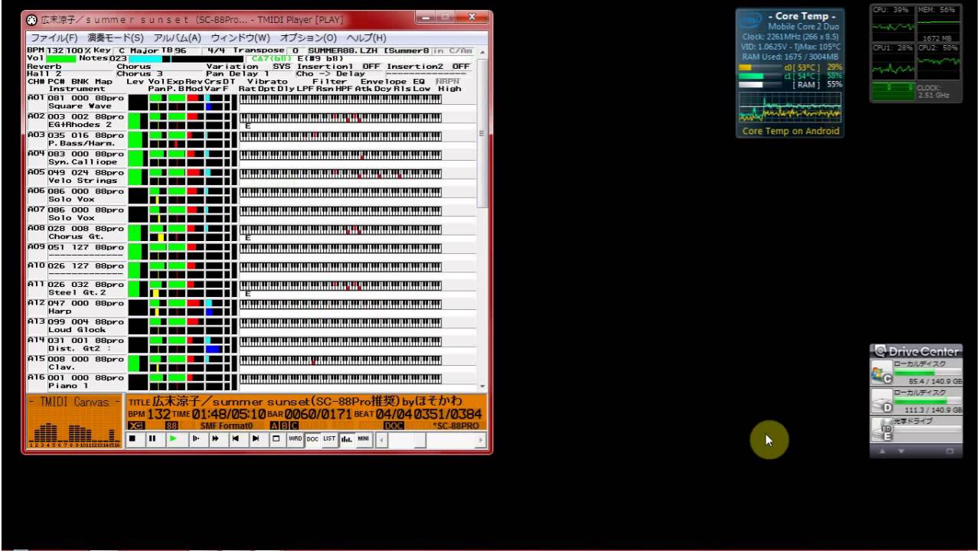Expand DriveCenter with the down arrow
This screenshot has width=980, height=551.
[900, 452]
